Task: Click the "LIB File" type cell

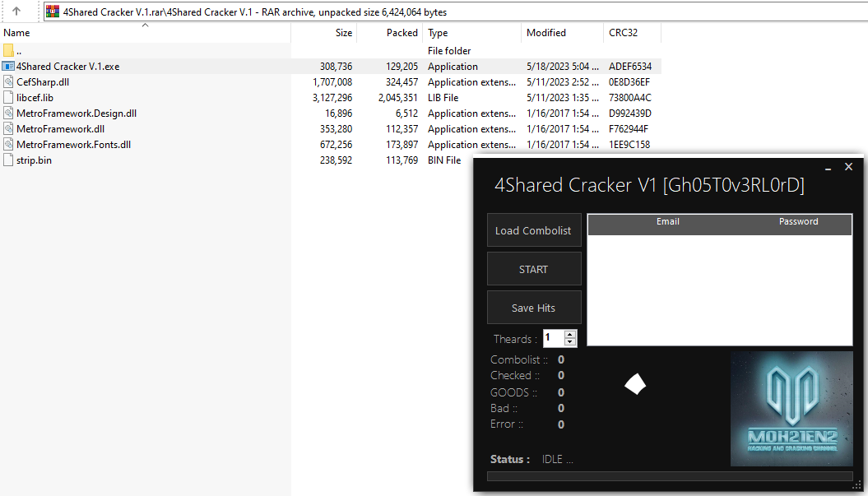Action: coord(443,97)
